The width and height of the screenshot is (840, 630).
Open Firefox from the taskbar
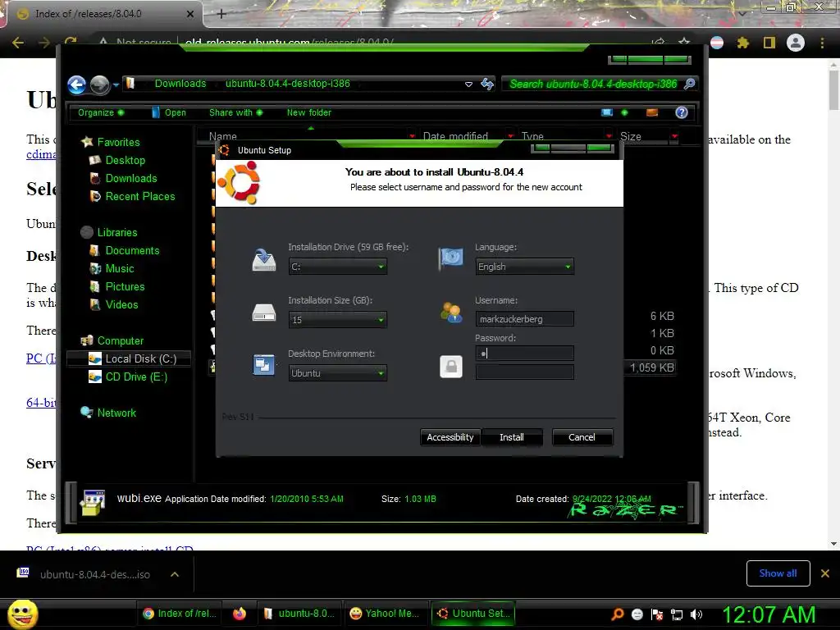240,614
